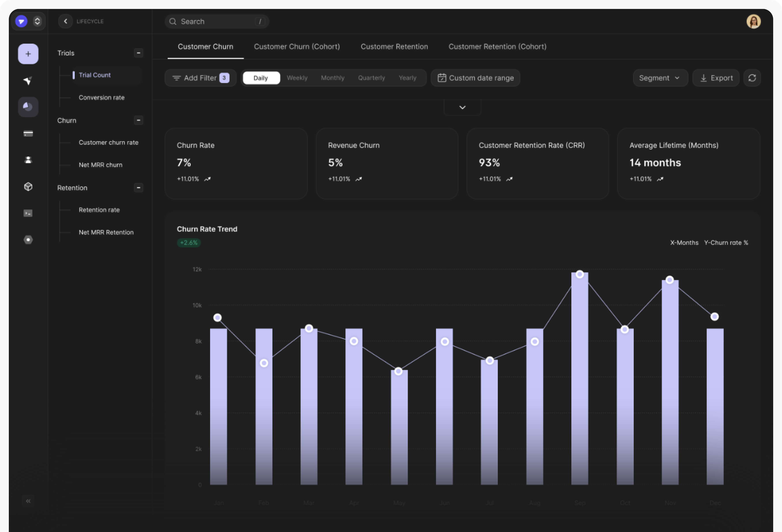782x532 pixels.
Task: Click the plus add button in sidebar
Action: point(28,54)
